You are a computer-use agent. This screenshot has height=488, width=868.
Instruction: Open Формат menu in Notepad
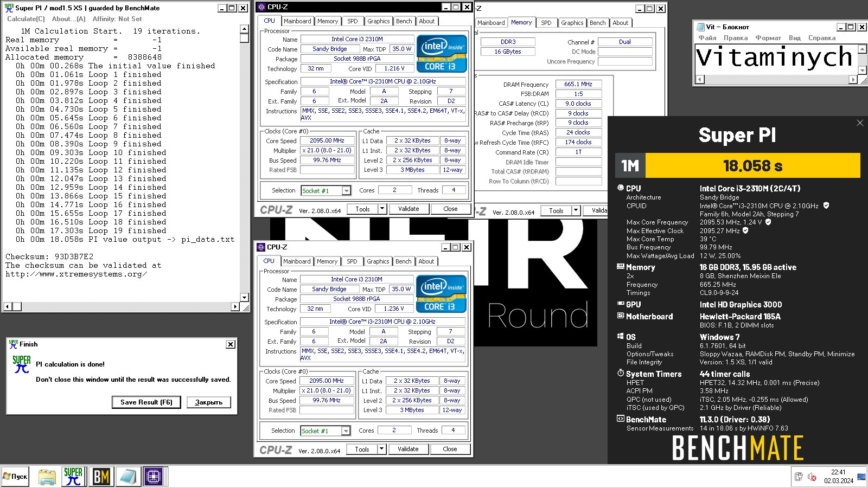[767, 38]
